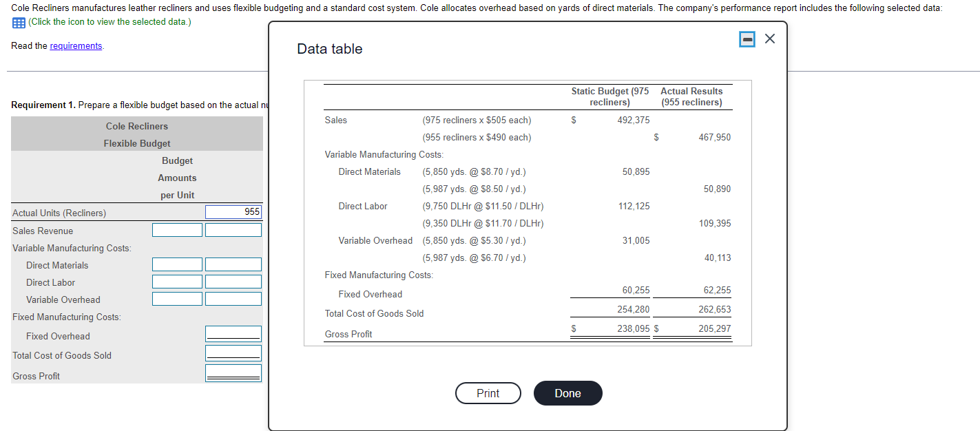Click Direct Labor total input field
980x431 pixels.
tap(233, 282)
